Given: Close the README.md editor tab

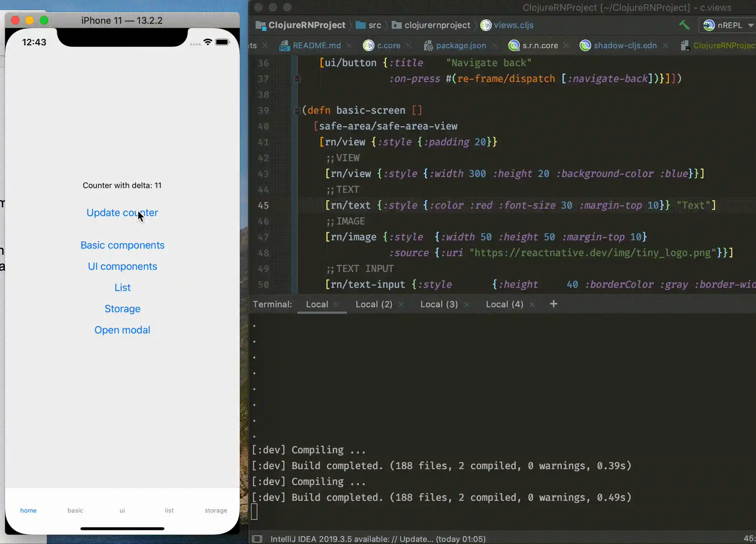Looking at the screenshot, I should pyautogui.click(x=349, y=45).
